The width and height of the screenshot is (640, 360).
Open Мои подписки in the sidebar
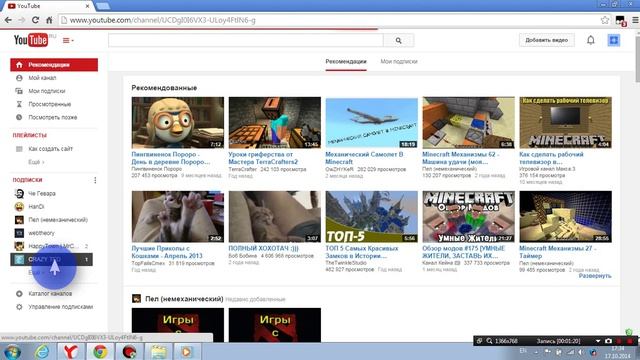pyautogui.click(x=47, y=91)
